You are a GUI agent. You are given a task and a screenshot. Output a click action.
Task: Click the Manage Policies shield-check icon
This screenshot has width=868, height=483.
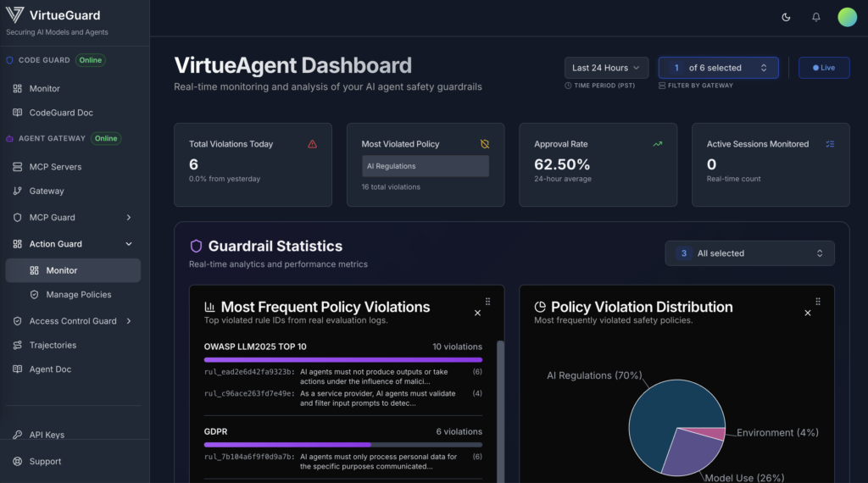coord(34,295)
